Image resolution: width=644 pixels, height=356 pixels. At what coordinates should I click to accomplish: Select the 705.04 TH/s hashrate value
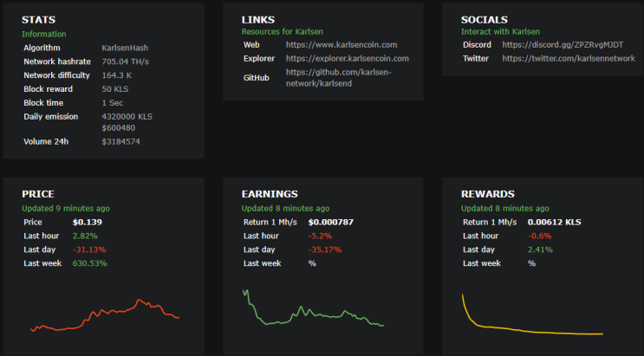[x=126, y=61]
